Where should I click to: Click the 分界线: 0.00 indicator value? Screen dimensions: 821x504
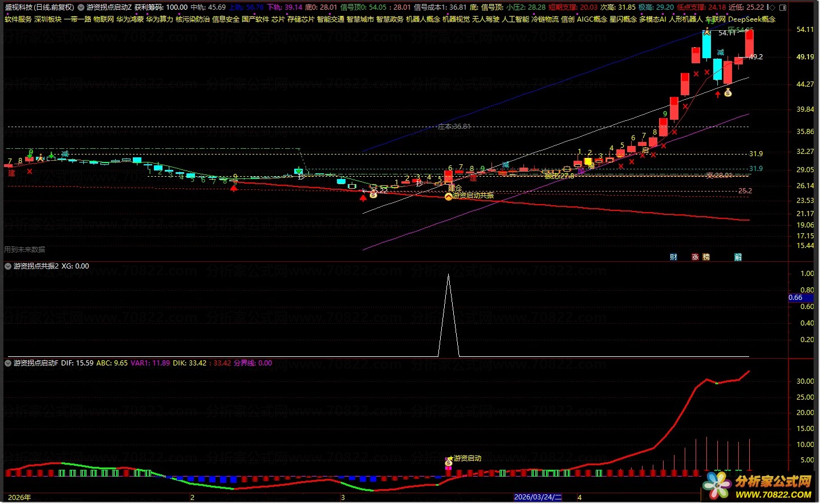[253, 363]
